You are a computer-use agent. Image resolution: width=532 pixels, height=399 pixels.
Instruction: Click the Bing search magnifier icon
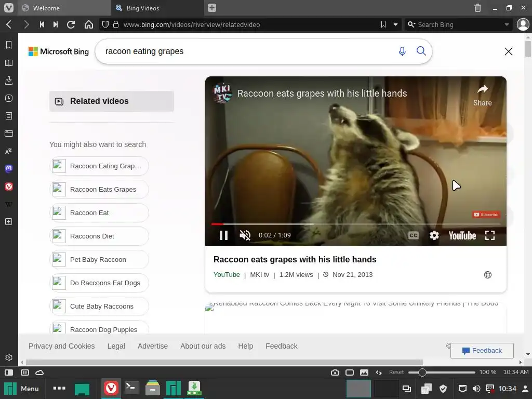[421, 51]
